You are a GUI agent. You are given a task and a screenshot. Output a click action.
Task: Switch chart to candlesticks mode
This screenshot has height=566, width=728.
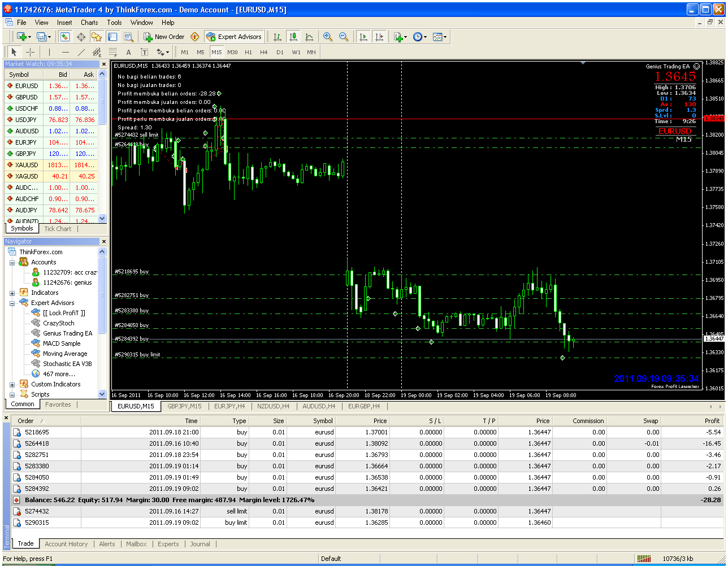pos(293,37)
